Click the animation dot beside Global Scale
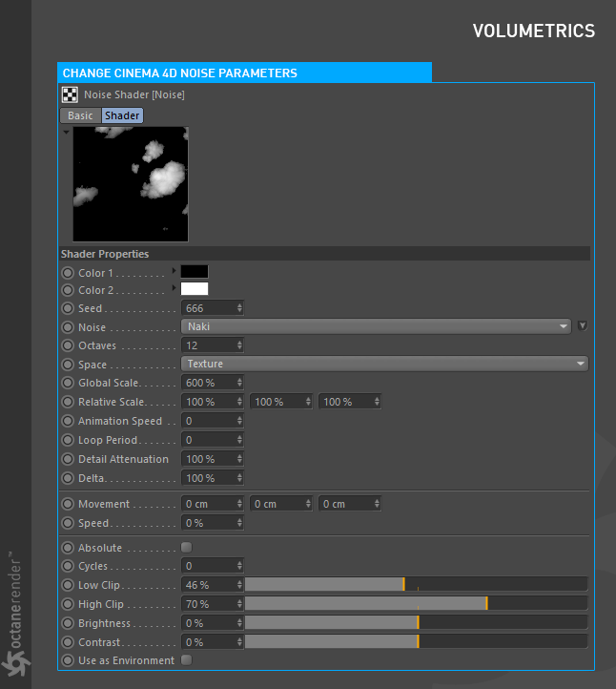This screenshot has height=689, width=616. click(68, 383)
